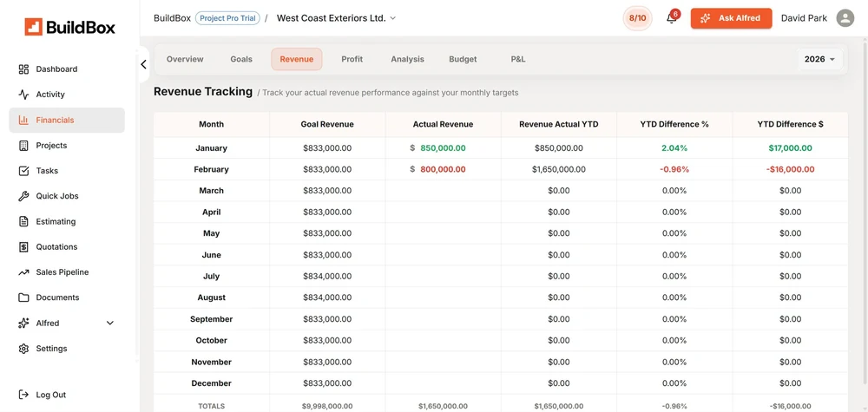
Task: Select January's 2.04% difference value
Action: tap(674, 148)
